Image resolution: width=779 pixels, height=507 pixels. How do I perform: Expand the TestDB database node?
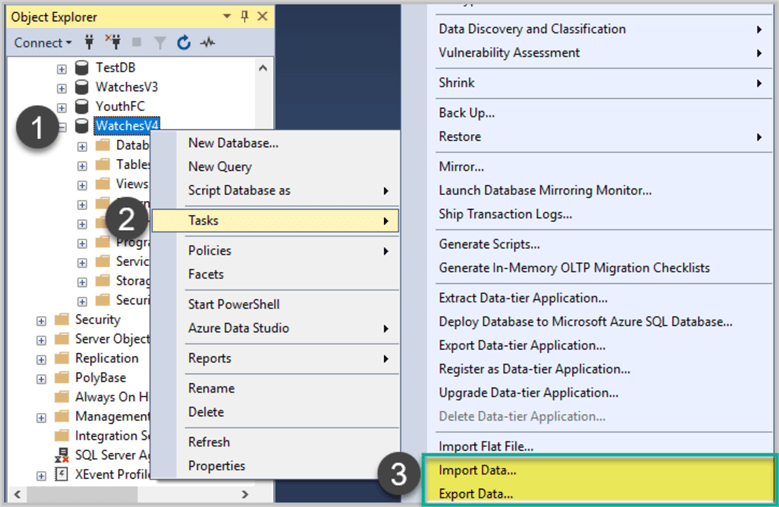pos(61,69)
